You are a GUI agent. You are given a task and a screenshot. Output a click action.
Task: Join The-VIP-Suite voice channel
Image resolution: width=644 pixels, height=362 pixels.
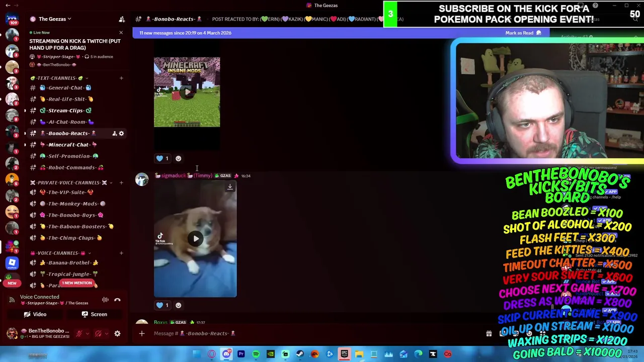click(x=76, y=192)
